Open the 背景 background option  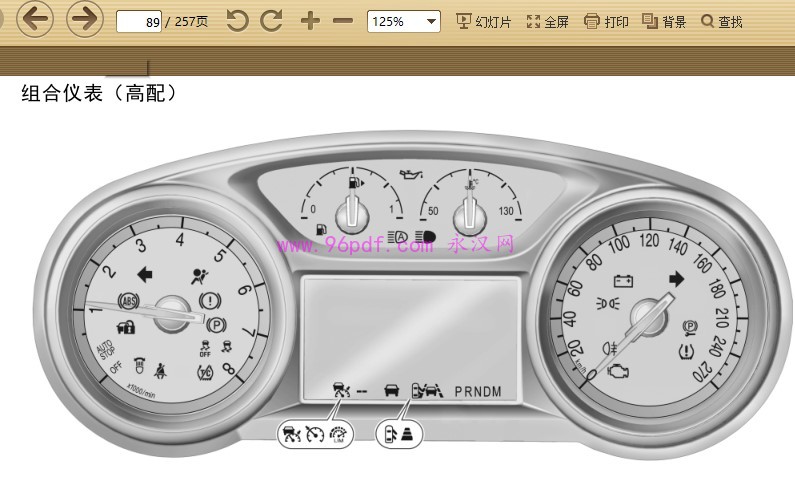pyautogui.click(x=664, y=21)
